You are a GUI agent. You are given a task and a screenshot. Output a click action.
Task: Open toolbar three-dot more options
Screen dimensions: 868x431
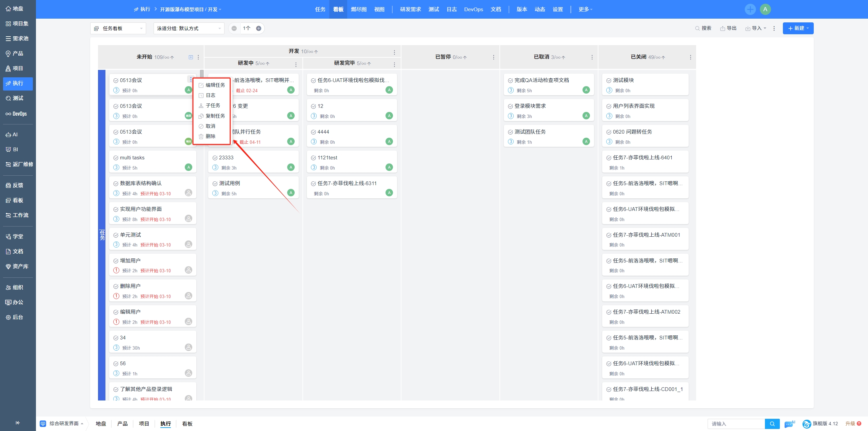click(774, 28)
